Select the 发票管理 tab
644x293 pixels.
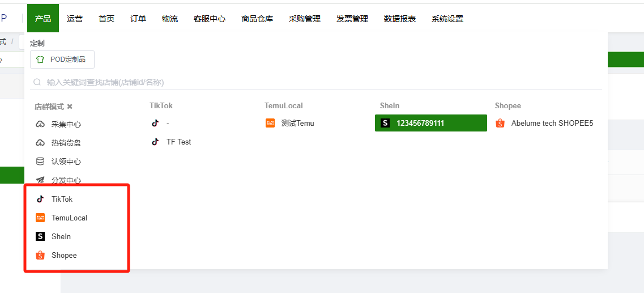pyautogui.click(x=352, y=19)
